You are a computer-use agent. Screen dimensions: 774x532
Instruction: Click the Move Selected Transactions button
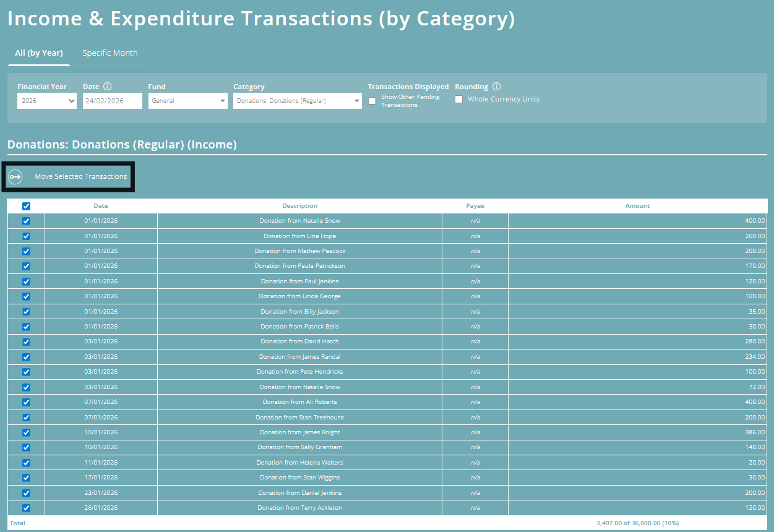pos(68,176)
